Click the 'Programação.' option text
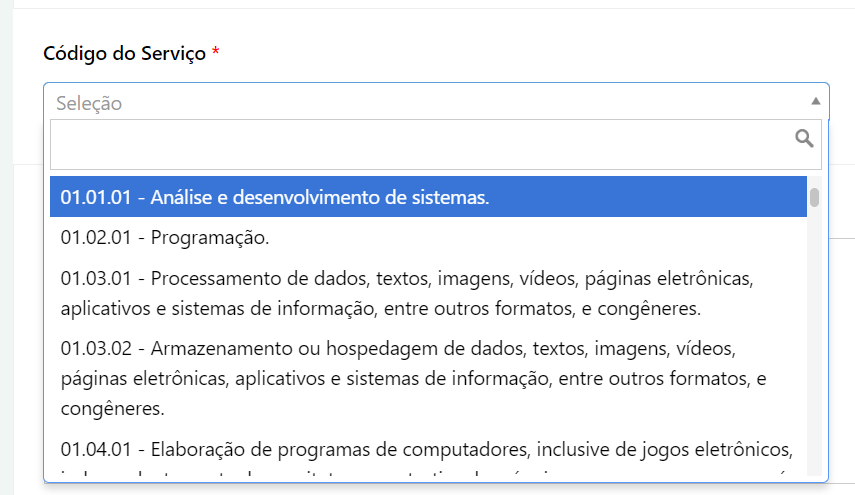Viewport: 855px width, 495px height. (x=210, y=238)
